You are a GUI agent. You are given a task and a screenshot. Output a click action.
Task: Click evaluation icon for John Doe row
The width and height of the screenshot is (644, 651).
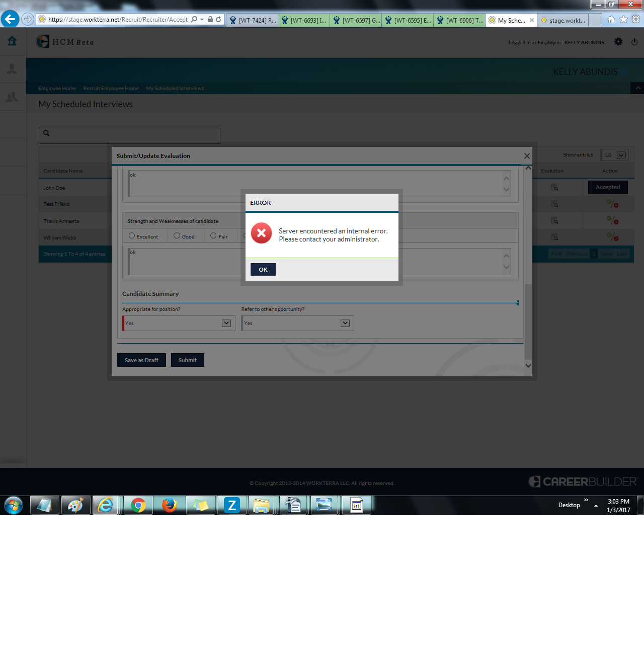coord(554,187)
